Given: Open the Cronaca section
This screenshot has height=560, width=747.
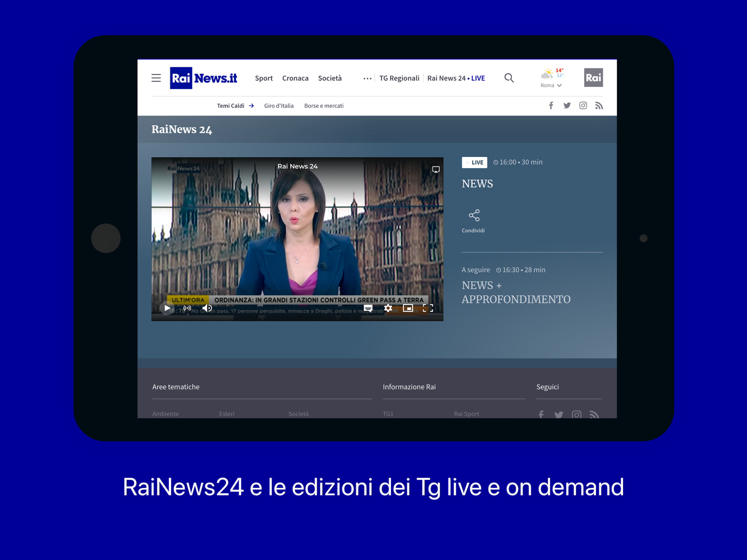Looking at the screenshot, I should pyautogui.click(x=295, y=78).
